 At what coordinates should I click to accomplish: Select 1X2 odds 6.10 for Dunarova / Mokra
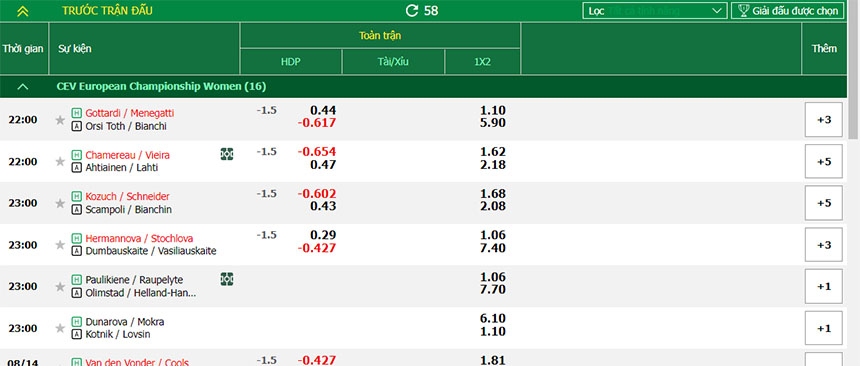tap(492, 319)
